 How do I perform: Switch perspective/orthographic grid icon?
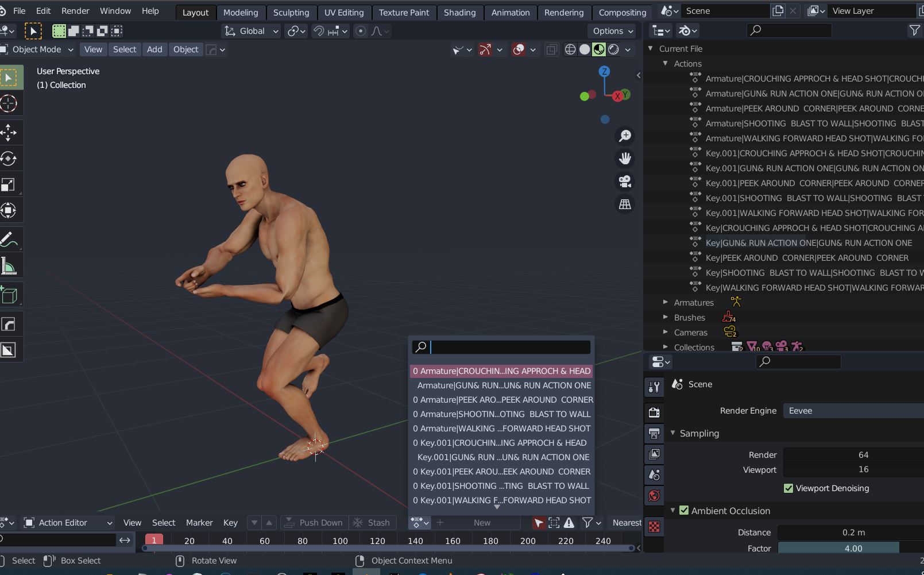[625, 204]
